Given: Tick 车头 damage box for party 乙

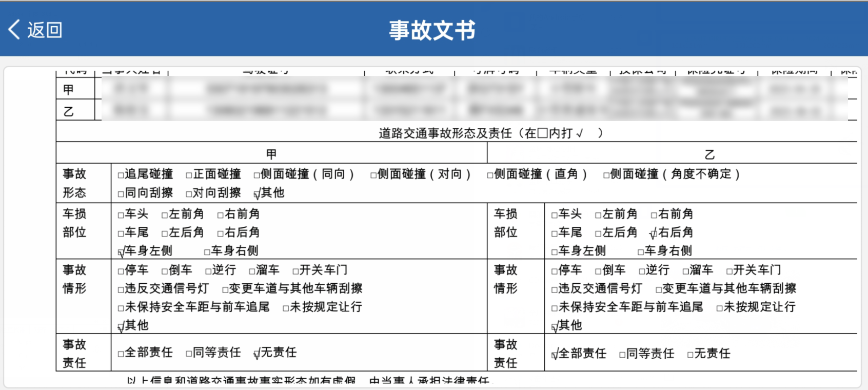Looking at the screenshot, I should (x=555, y=215).
